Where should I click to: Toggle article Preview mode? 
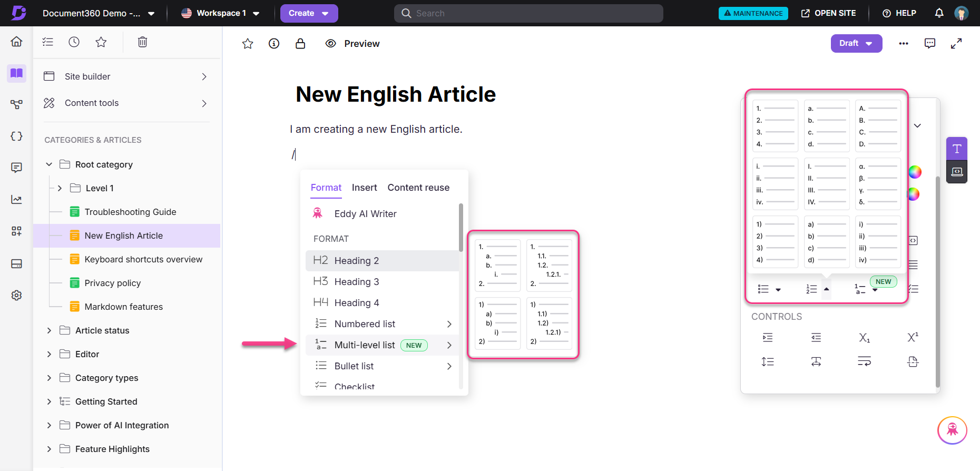click(352, 44)
